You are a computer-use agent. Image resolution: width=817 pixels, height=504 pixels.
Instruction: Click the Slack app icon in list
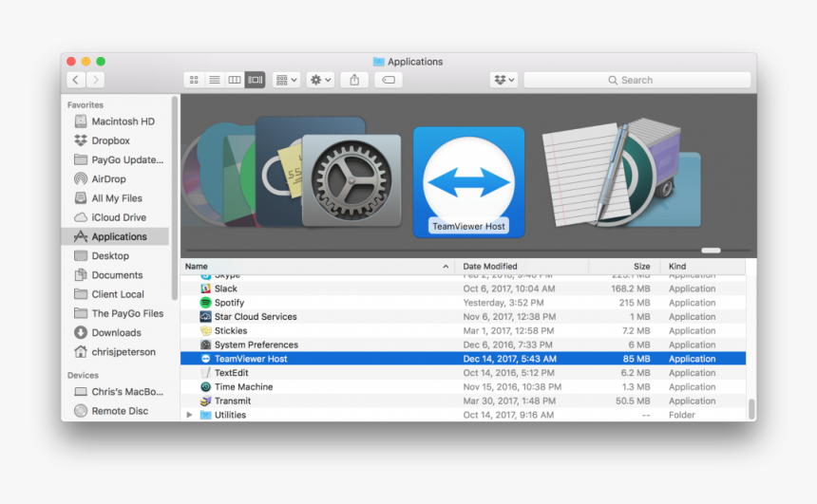206,289
